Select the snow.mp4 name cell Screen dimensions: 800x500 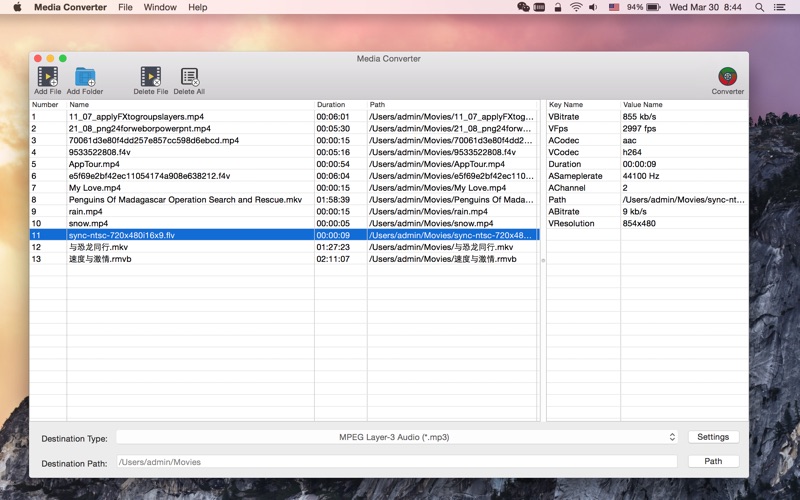(88, 223)
